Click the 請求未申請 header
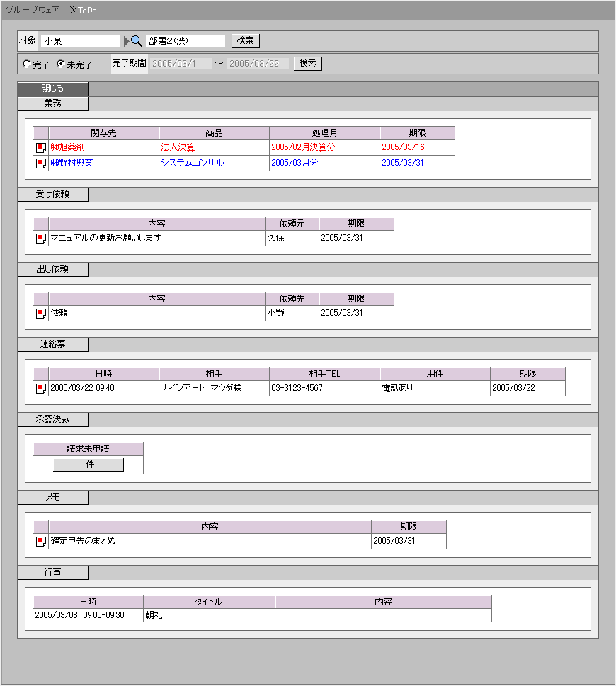 pos(88,449)
